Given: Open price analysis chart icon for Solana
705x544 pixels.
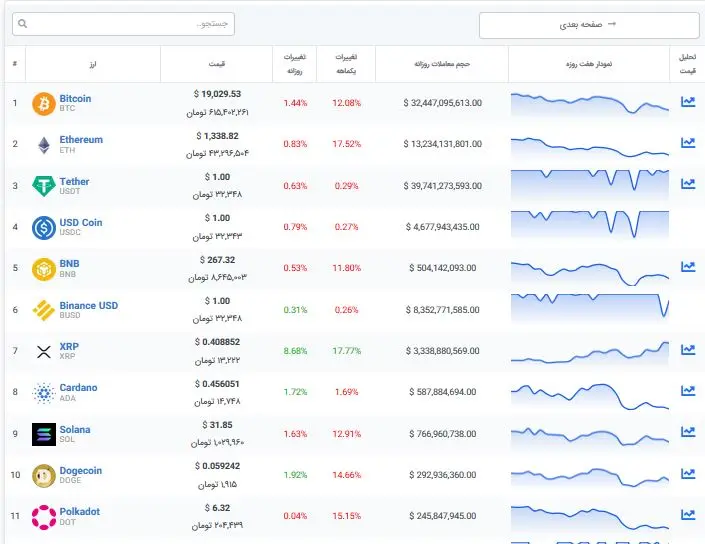Looking at the screenshot, I should click(x=688, y=432).
